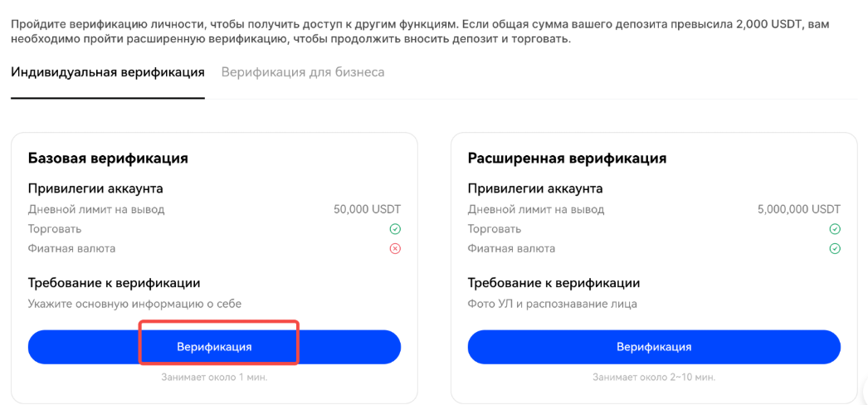
Task: Click 'Укажите основную информацию о себе' text
Action: pyautogui.click(x=134, y=304)
